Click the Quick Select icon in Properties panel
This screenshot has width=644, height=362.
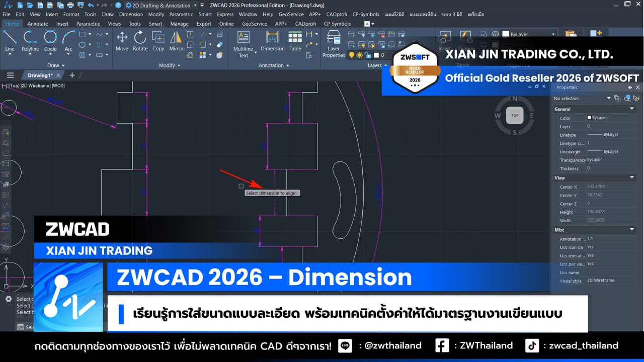(x=636, y=98)
